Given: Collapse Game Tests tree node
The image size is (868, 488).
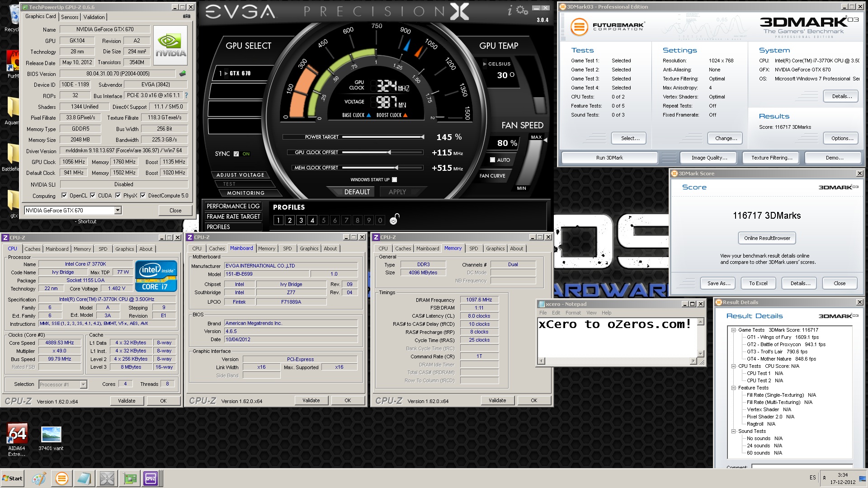Looking at the screenshot, I should 734,330.
